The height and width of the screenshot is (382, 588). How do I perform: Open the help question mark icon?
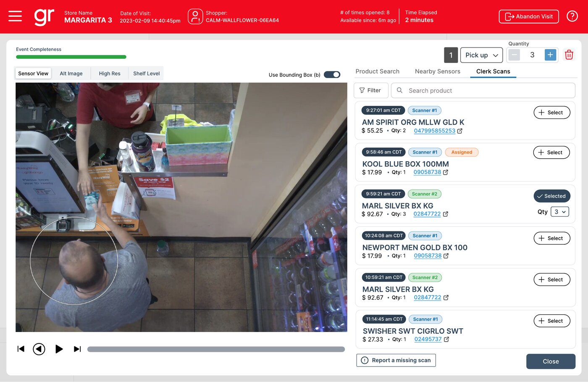click(x=572, y=16)
